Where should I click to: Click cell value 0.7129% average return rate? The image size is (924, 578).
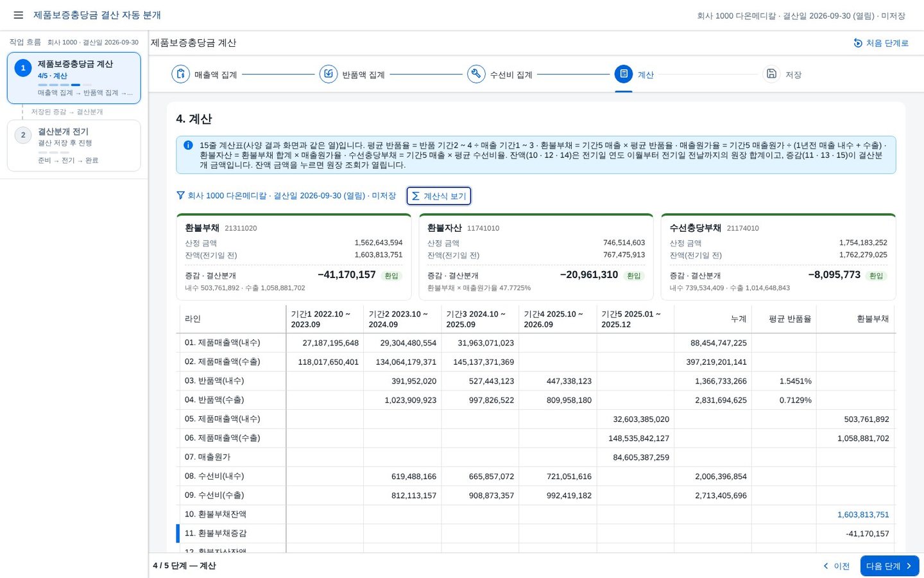tap(795, 400)
